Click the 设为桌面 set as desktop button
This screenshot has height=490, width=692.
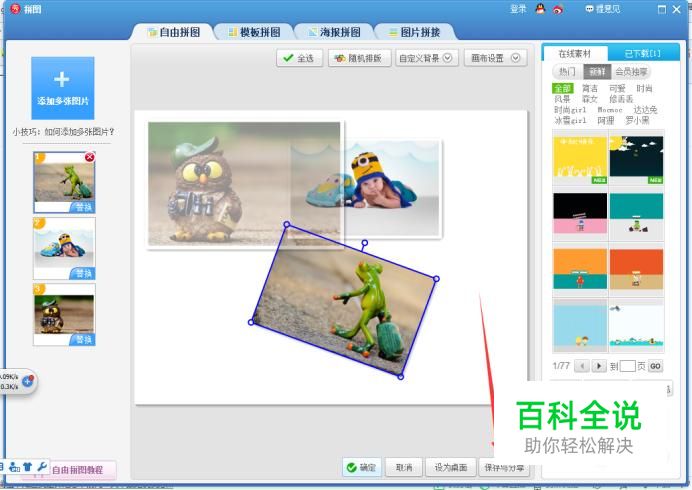pos(451,467)
